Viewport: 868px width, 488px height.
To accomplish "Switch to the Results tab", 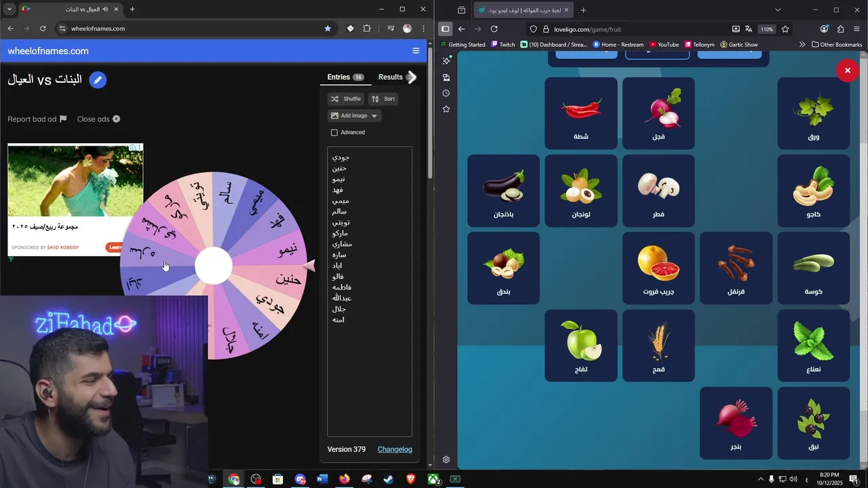I will (391, 77).
